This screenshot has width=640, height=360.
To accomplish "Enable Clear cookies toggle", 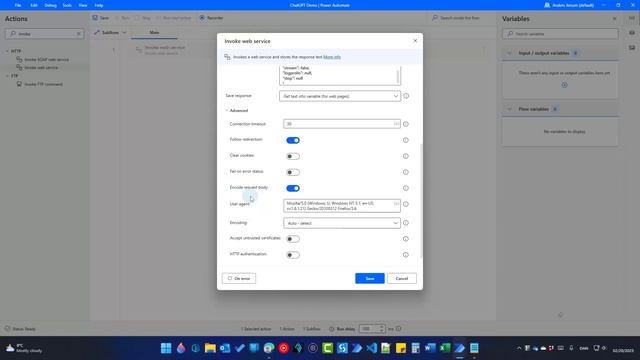I will (x=293, y=156).
